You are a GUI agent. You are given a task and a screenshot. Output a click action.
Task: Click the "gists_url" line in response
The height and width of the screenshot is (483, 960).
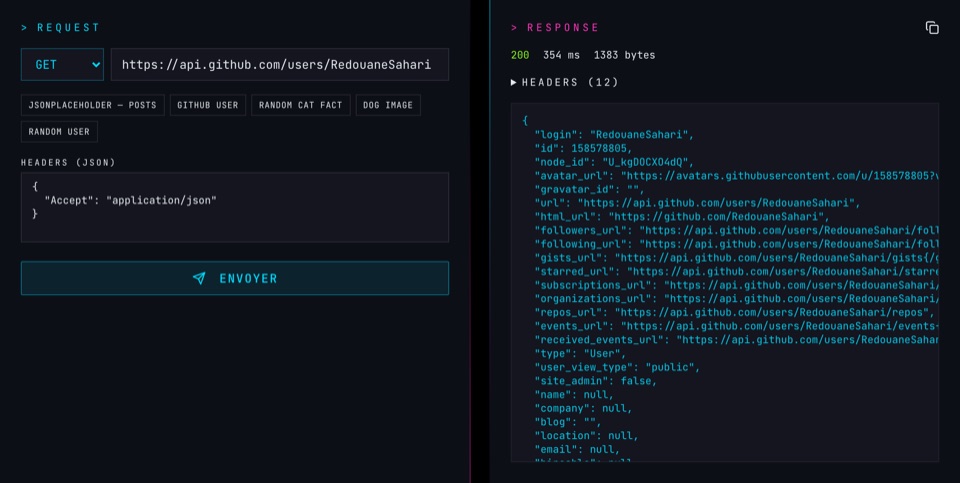tap(736, 258)
